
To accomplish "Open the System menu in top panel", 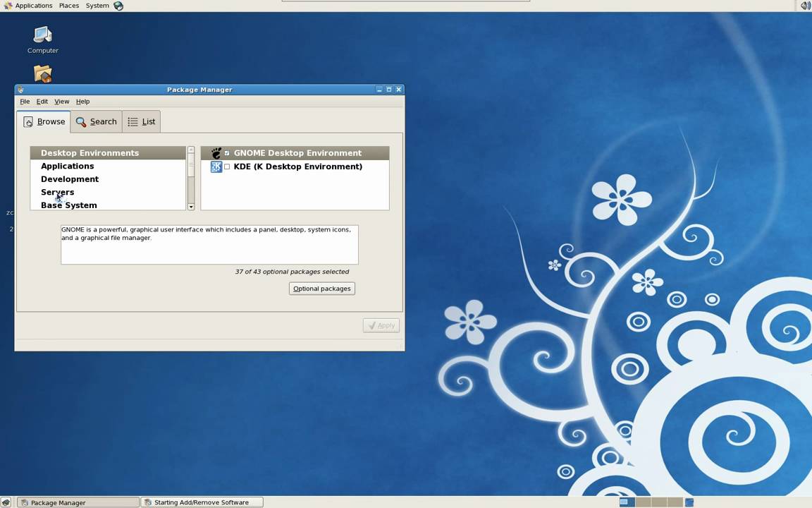I will click(97, 6).
